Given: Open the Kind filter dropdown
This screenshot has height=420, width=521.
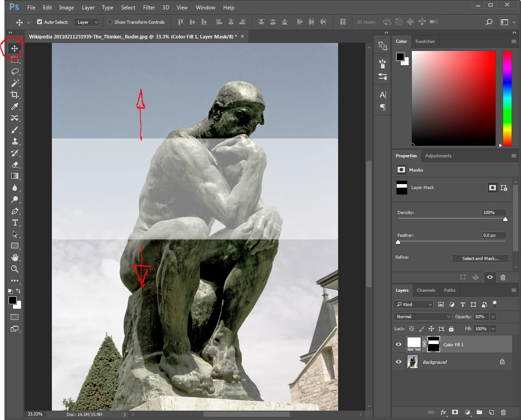Looking at the screenshot, I should point(414,304).
